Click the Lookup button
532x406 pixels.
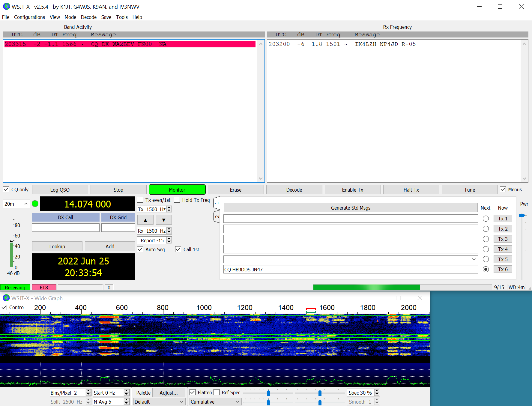tap(57, 246)
